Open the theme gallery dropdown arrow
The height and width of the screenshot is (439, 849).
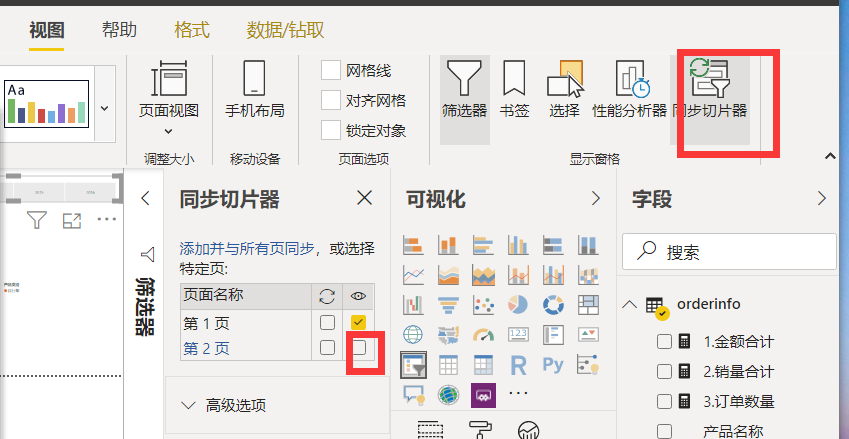point(105,108)
